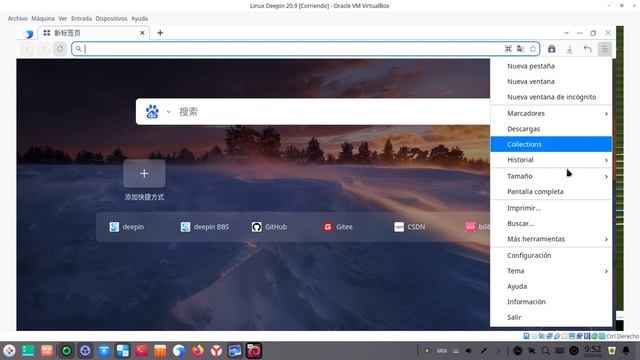The width and height of the screenshot is (640, 360).
Task: Click the power button icon in the tray
Action: (x=574, y=351)
